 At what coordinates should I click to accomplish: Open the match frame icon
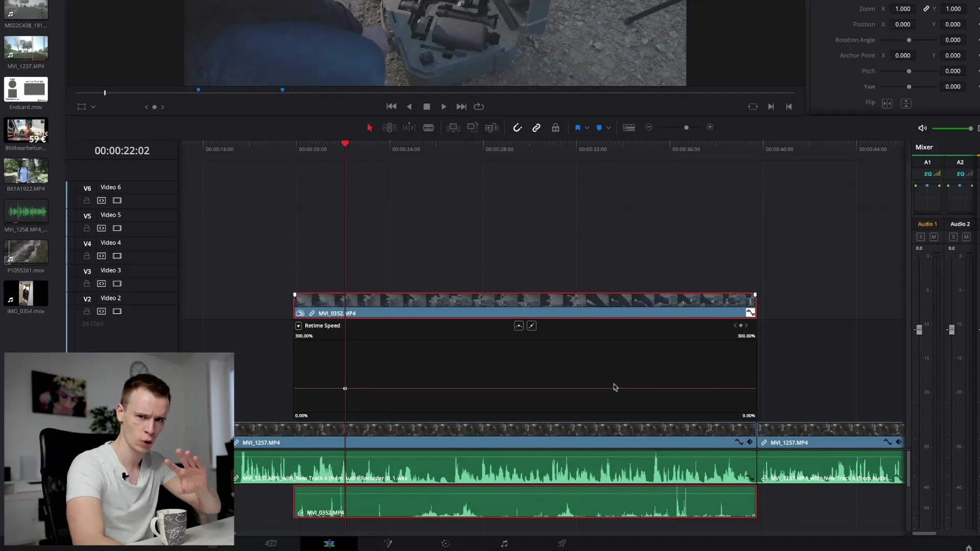753,107
